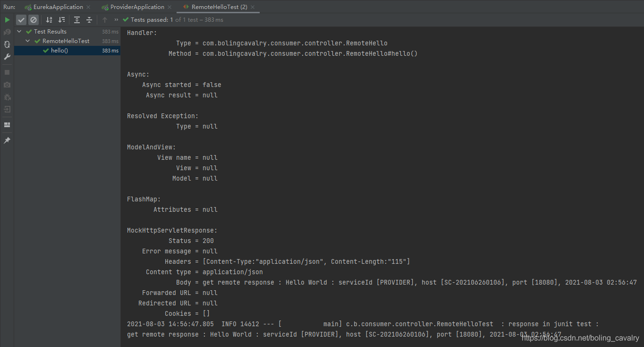Pin the Run tab with pin icon
This screenshot has height=347, width=644.
pos(7,140)
